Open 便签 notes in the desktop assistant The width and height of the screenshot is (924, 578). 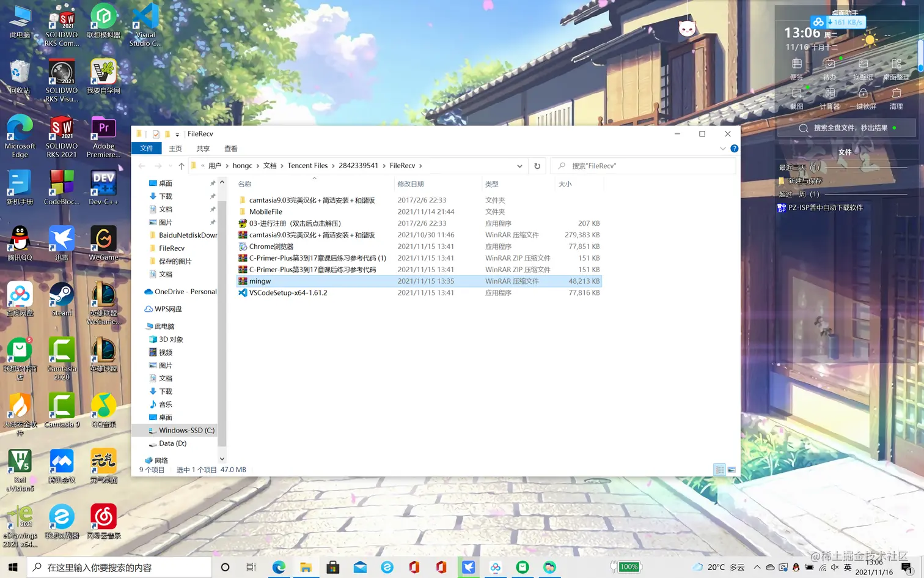[x=797, y=69]
